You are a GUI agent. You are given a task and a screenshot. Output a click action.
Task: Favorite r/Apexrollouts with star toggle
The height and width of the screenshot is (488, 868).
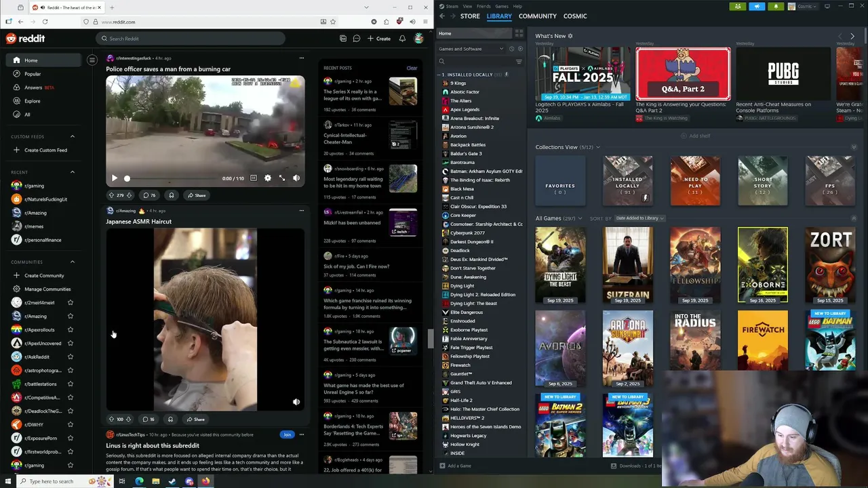coord(71,329)
